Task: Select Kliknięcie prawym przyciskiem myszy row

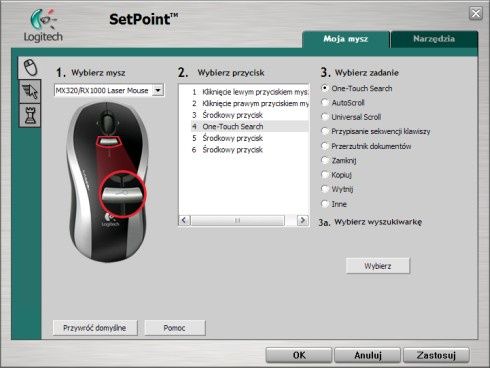Action: tap(250, 104)
